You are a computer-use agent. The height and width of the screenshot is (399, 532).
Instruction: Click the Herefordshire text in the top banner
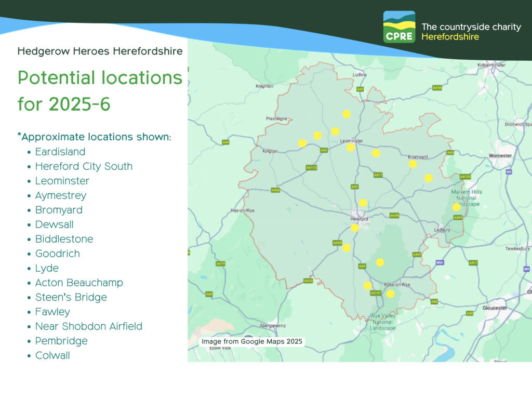tap(450, 37)
